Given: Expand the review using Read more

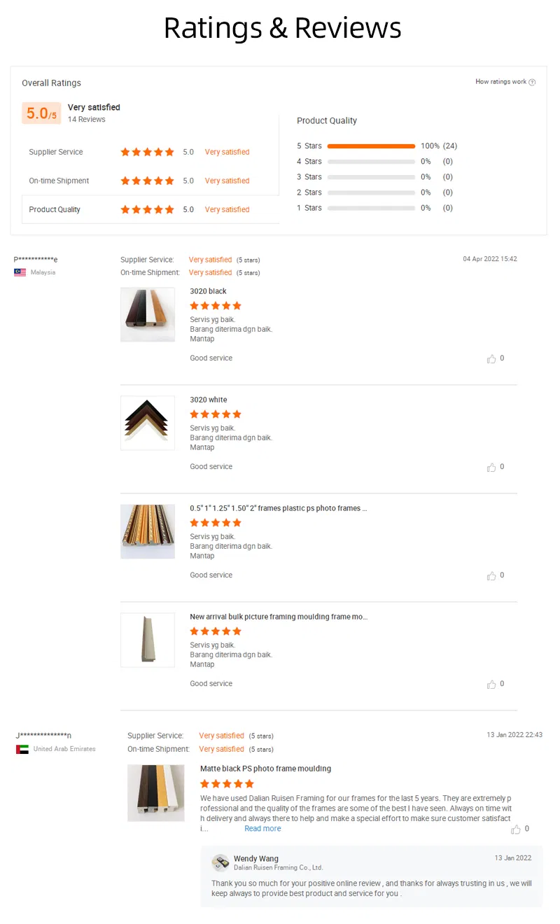Looking at the screenshot, I should click(x=262, y=828).
